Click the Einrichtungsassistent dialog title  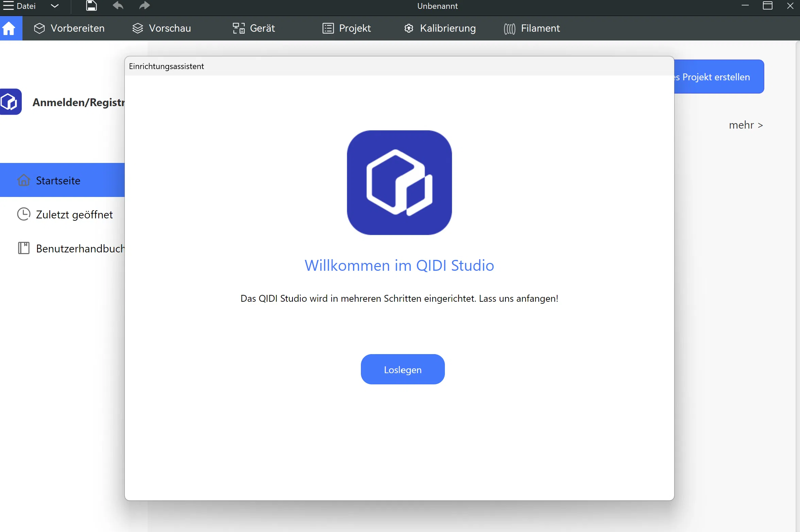[166, 66]
